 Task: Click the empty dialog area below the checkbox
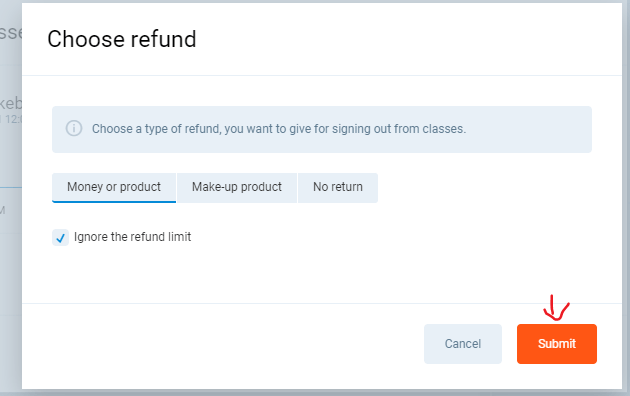[x=321, y=275]
